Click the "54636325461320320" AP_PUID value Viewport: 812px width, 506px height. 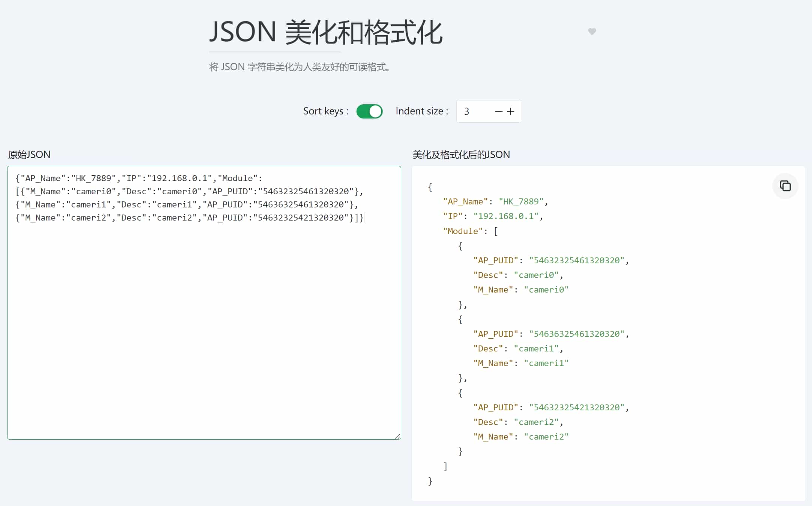pos(576,334)
